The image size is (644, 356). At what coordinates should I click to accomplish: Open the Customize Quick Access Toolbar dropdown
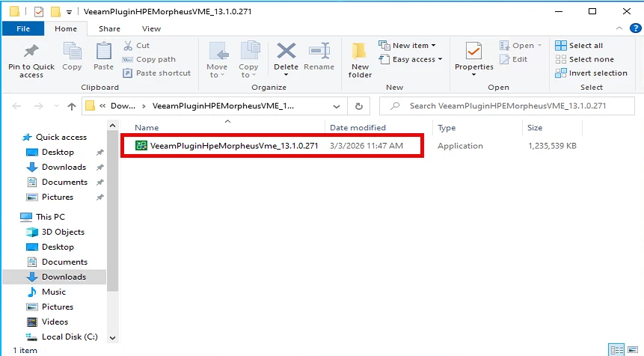point(69,12)
